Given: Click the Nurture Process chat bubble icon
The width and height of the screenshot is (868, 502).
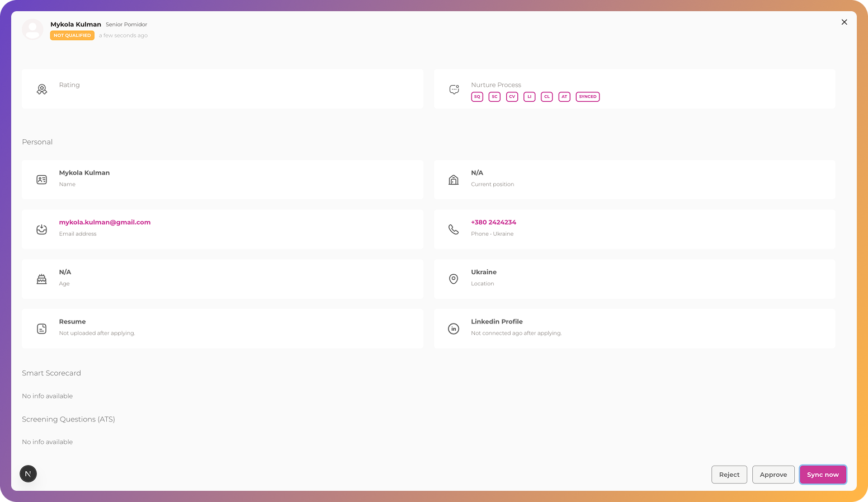Looking at the screenshot, I should click(x=454, y=90).
